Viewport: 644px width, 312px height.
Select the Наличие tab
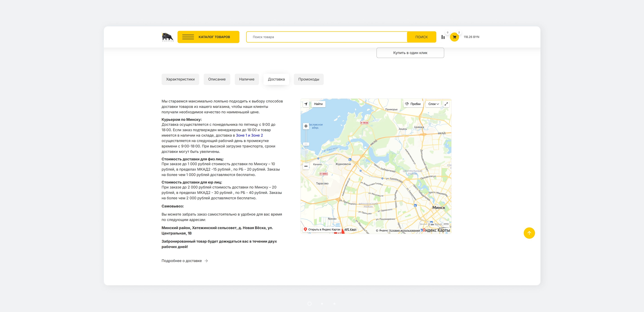pyautogui.click(x=247, y=79)
